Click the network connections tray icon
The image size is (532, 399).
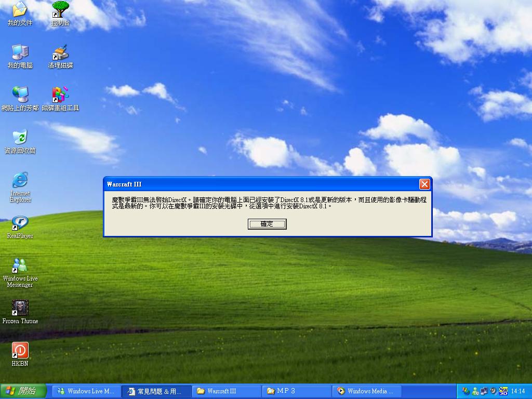[484, 391]
